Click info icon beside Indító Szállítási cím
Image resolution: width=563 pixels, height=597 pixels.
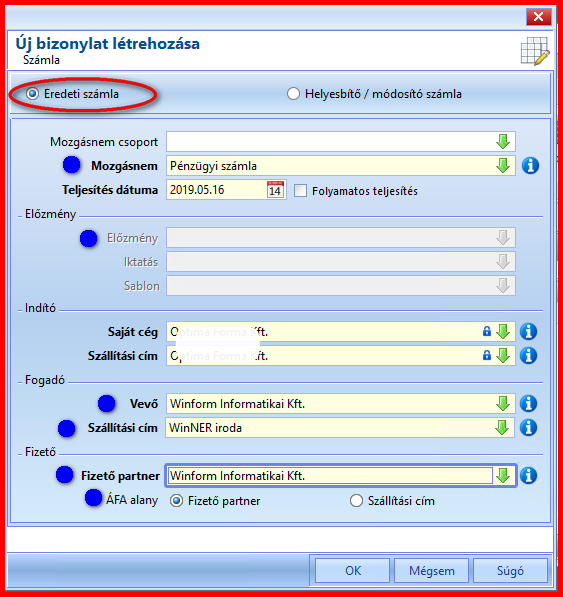[528, 356]
